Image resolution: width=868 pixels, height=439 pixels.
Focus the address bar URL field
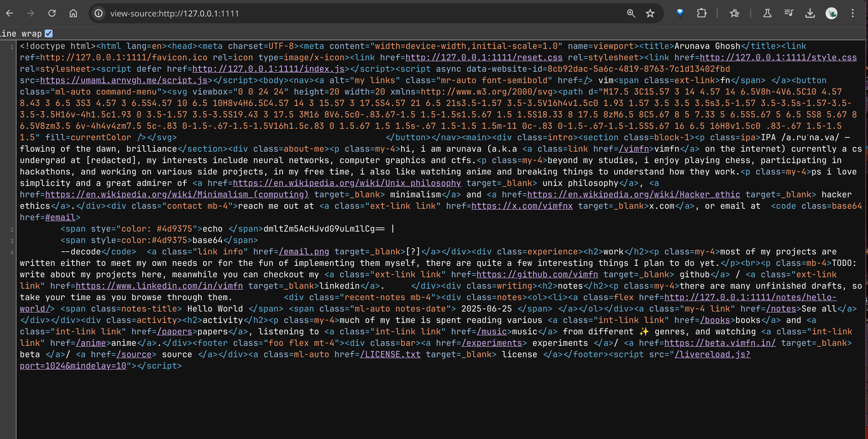coord(365,13)
